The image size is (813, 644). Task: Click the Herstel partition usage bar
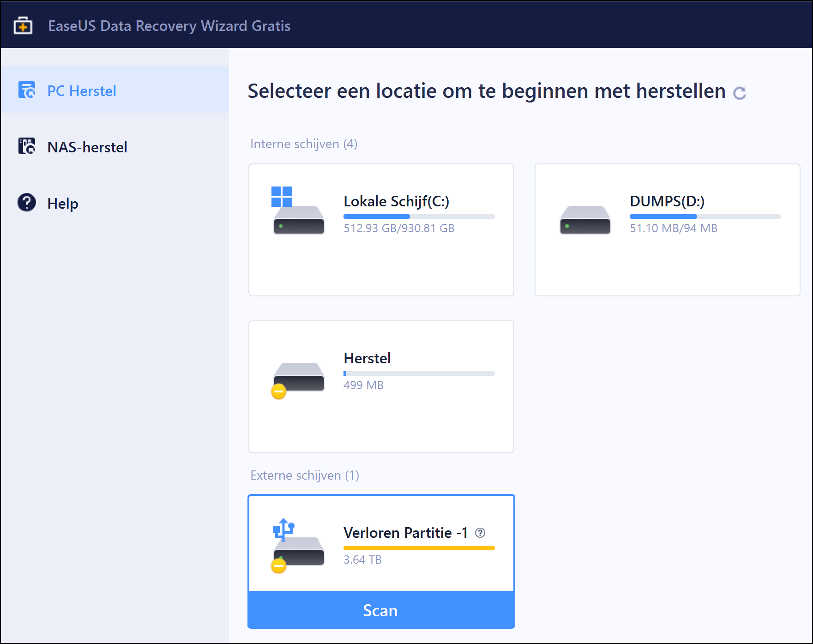point(419,373)
